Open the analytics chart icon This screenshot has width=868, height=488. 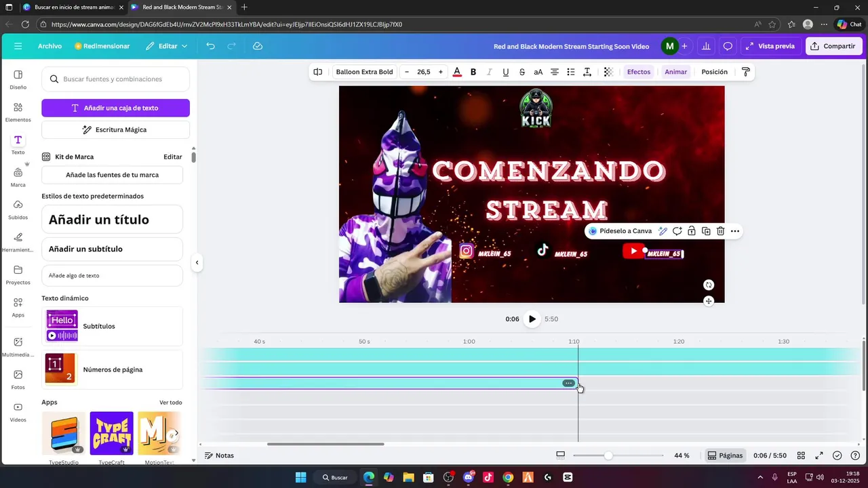[706, 46]
